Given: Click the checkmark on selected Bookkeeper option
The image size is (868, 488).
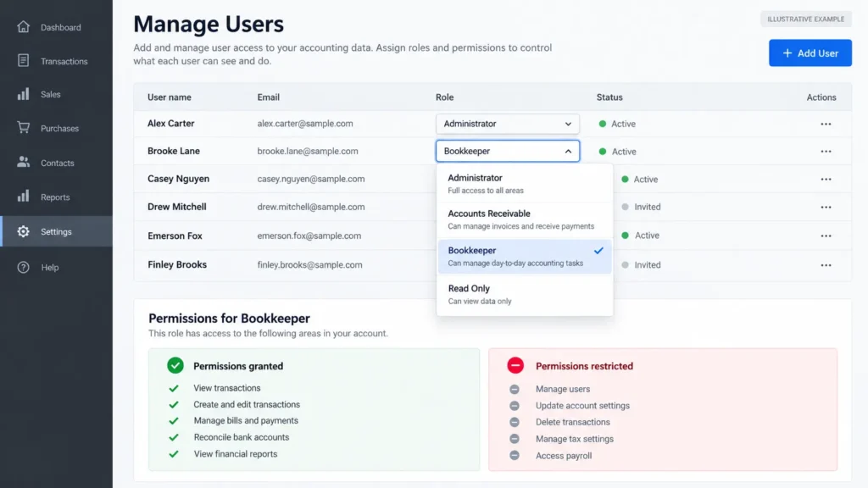Looking at the screenshot, I should coord(598,251).
